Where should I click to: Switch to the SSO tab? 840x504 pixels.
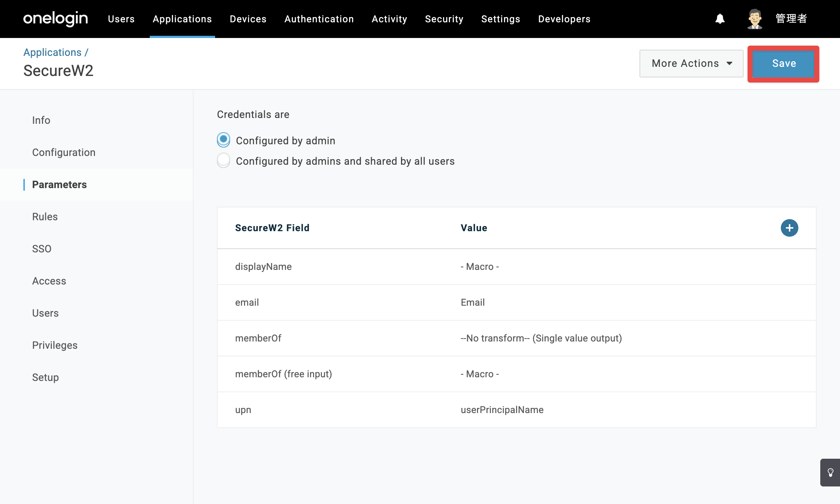42,249
